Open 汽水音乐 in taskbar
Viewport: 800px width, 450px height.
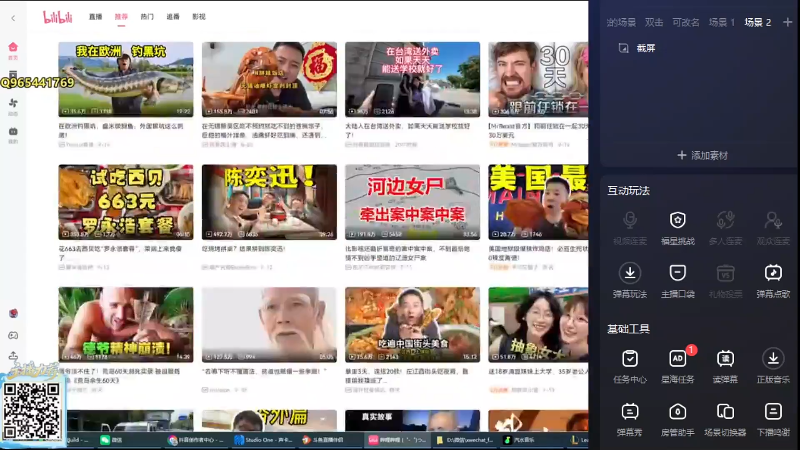[519, 440]
